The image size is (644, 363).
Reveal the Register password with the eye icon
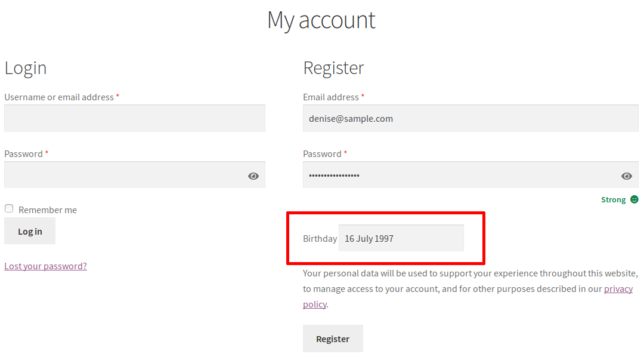626,176
